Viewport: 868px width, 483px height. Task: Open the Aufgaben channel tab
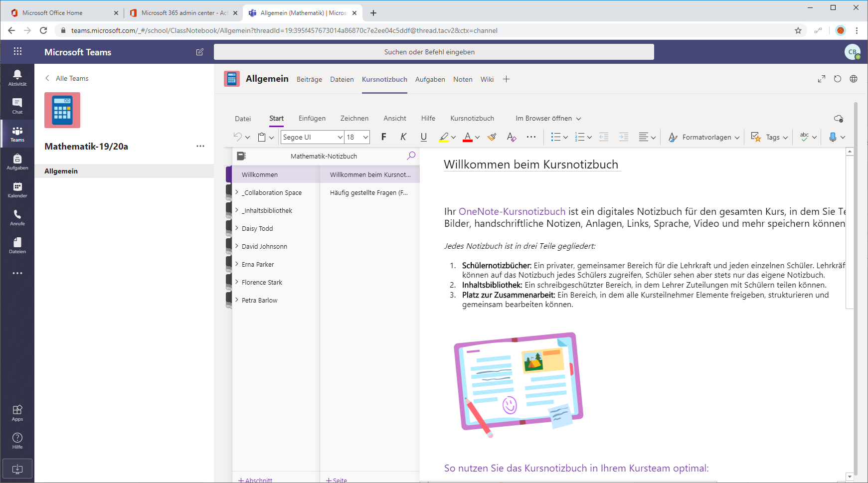tap(430, 79)
